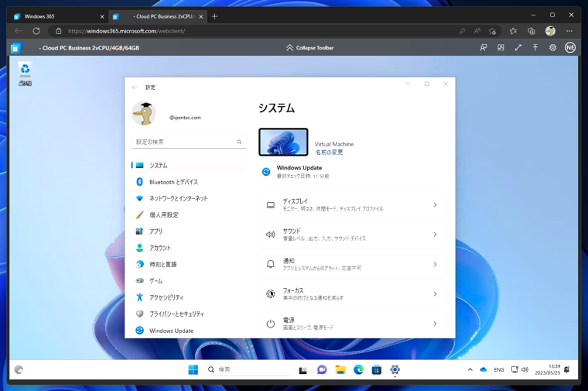Click the Windows Update status near top
Image resolution: width=588 pixels, height=391 pixels.
[296, 171]
